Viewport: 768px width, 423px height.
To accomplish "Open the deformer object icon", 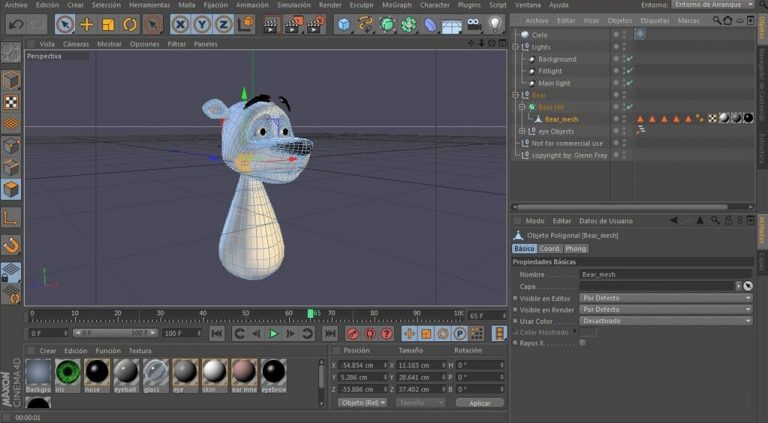I will tap(430, 24).
